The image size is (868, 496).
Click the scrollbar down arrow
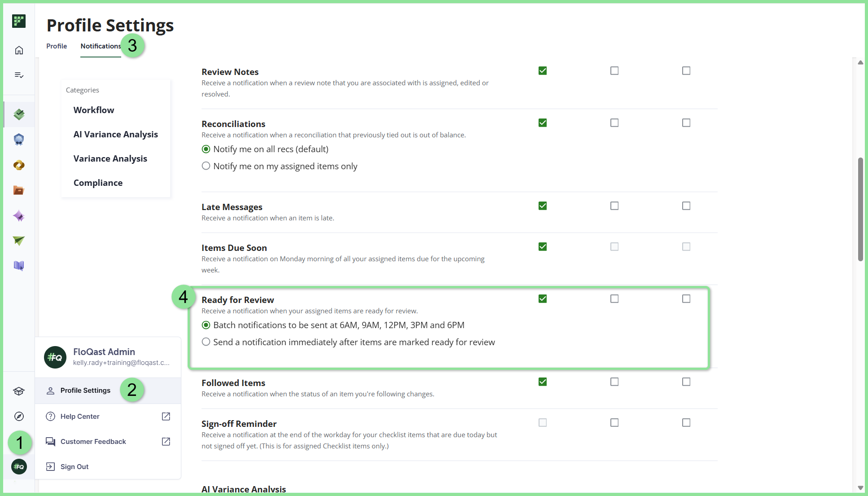point(860,487)
